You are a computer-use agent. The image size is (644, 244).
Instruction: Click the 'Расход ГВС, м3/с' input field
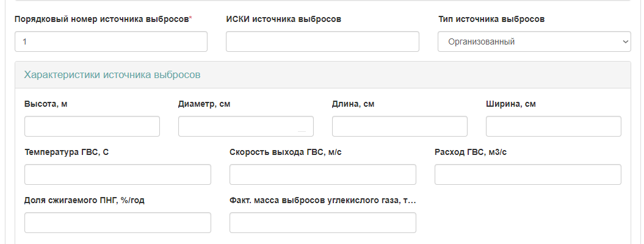coord(528,174)
